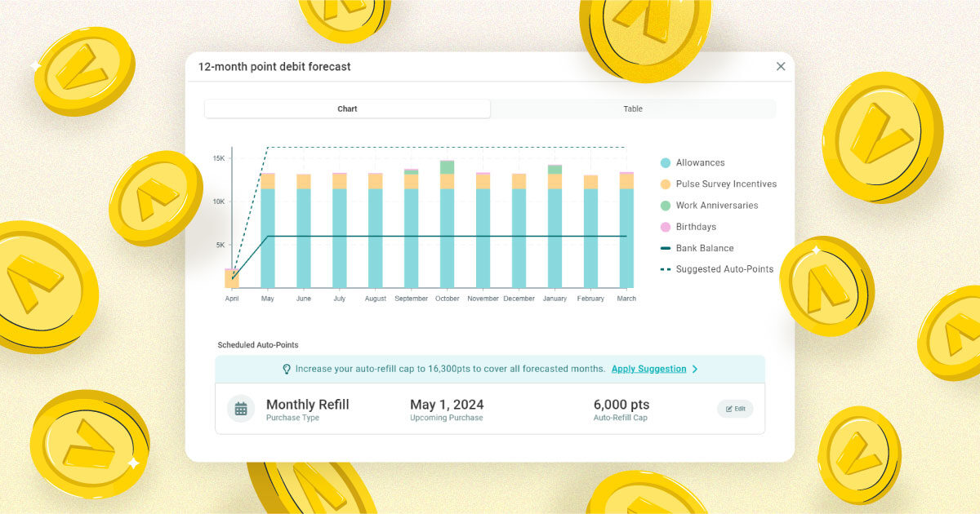
Task: Toggle Suggested Auto-Points dashed line legend
Action: [x=724, y=269]
